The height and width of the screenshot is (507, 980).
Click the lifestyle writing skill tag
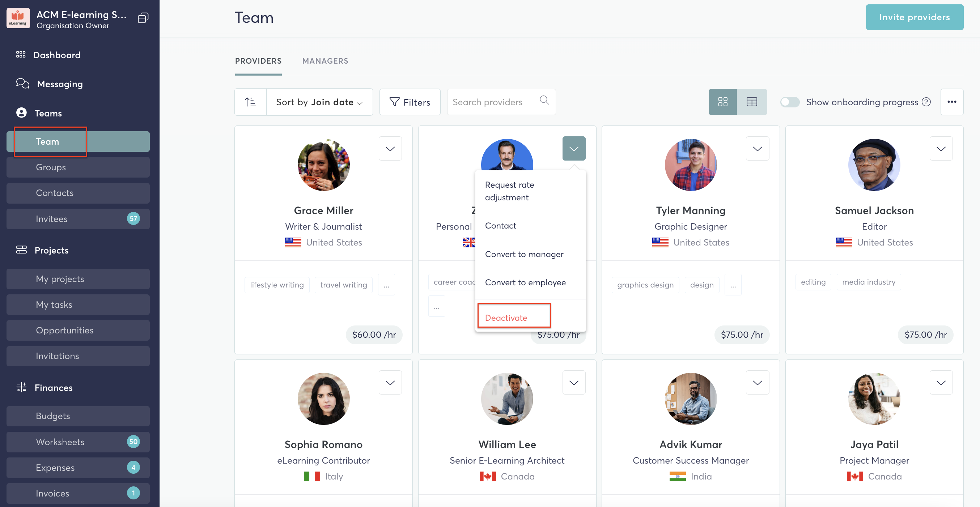click(277, 285)
